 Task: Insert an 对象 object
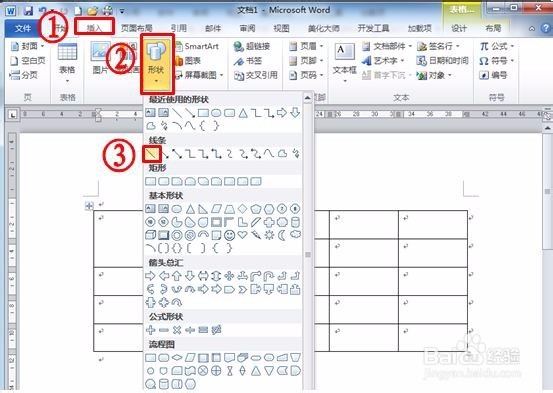[434, 75]
